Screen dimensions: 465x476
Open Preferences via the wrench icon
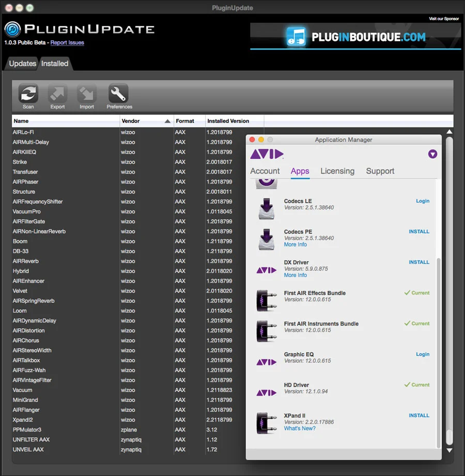pyautogui.click(x=118, y=93)
